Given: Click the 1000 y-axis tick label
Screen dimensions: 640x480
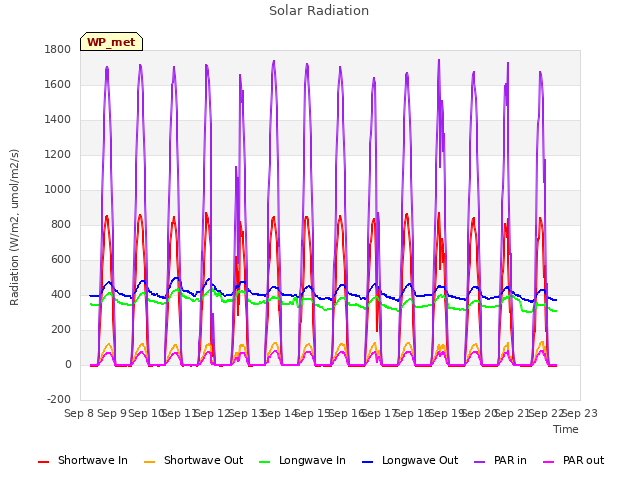Looking at the screenshot, I should [58, 189].
